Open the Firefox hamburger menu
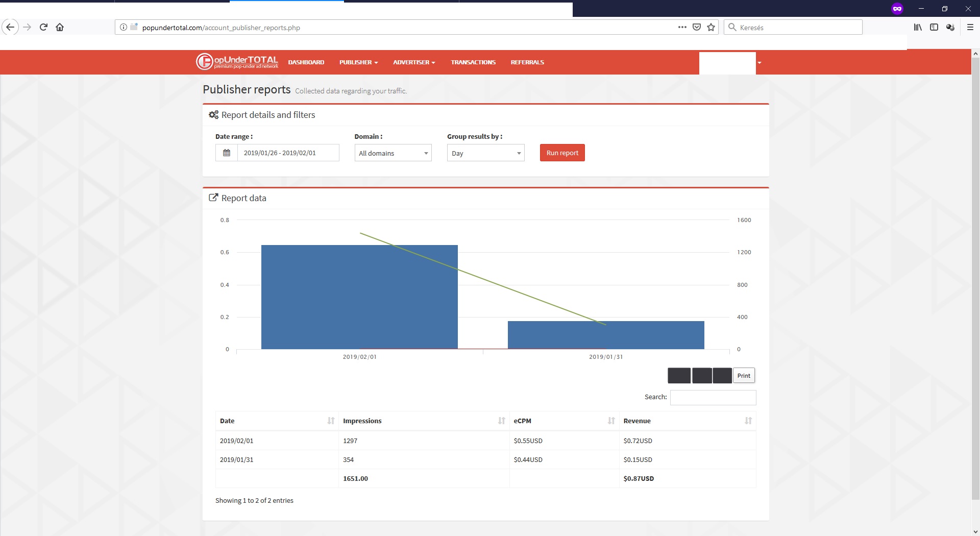 970,28
